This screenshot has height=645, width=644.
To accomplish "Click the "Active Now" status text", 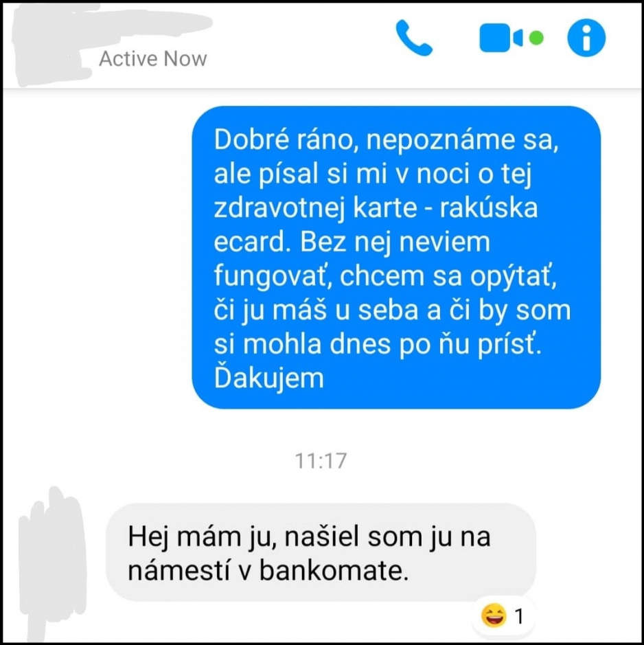I will 152,58.
